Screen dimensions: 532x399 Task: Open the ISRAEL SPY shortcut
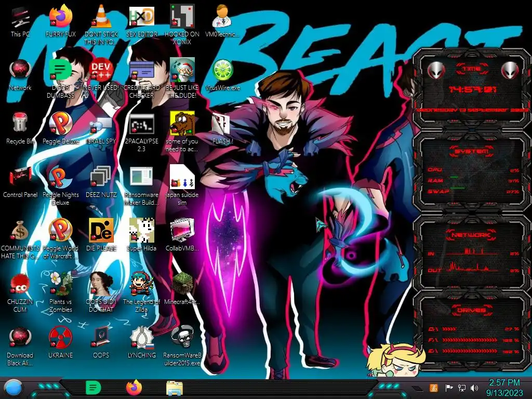point(101,129)
